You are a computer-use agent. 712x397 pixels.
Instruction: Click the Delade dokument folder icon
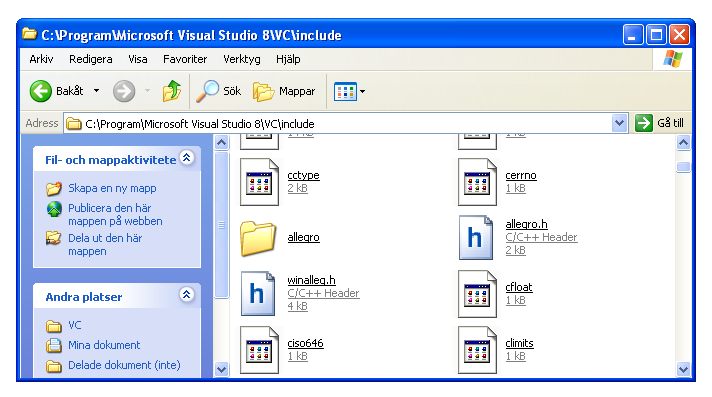coord(54,366)
